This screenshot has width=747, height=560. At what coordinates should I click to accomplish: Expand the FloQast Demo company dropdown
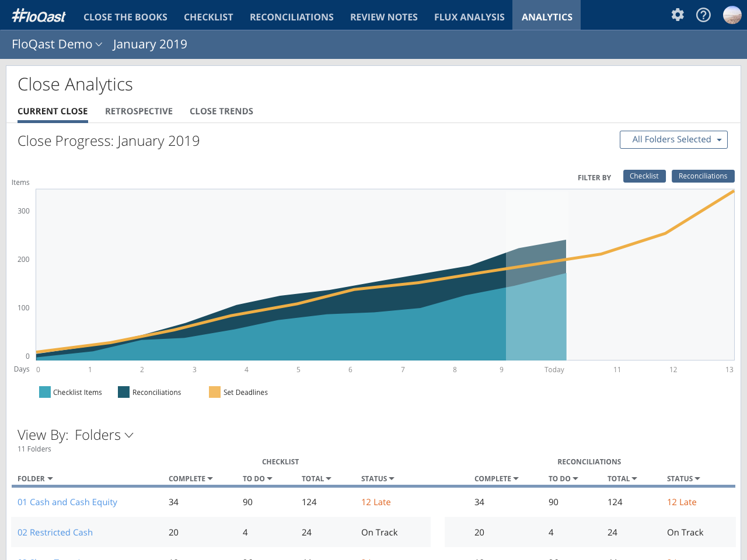pos(57,44)
